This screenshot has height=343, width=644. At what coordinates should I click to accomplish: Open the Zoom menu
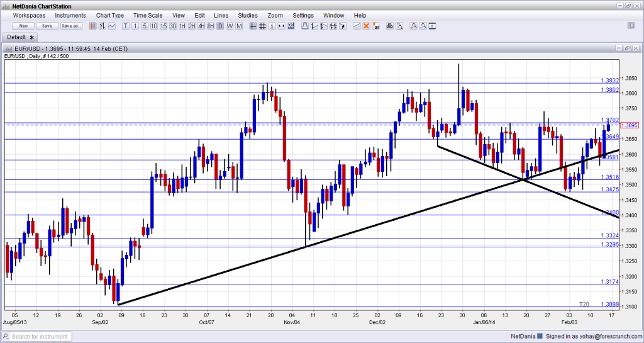(275, 15)
